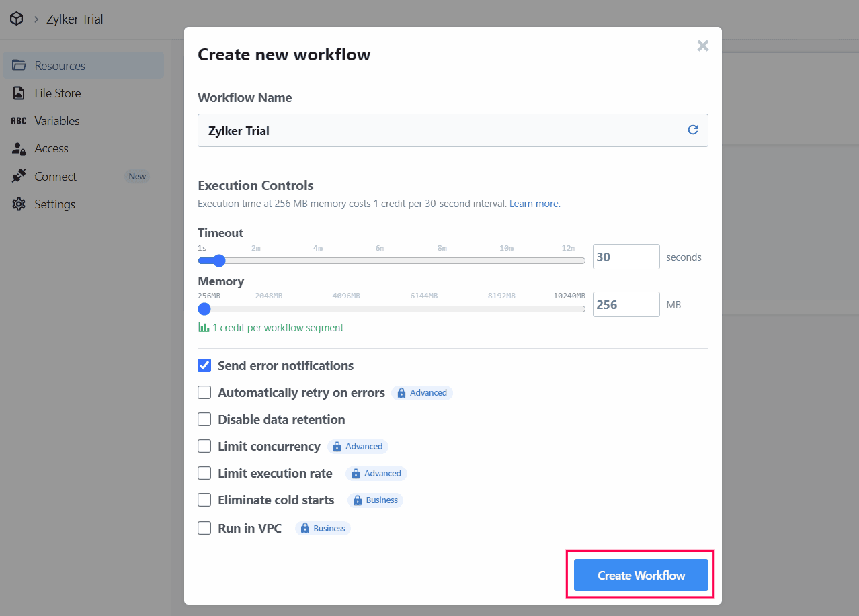
Task: Toggle the Run in VPC checkbox
Action: 204,528
